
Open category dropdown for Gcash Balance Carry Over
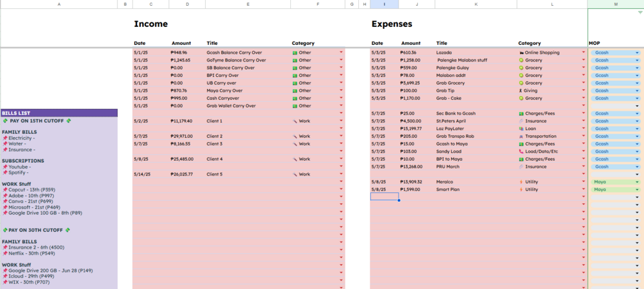(341, 53)
